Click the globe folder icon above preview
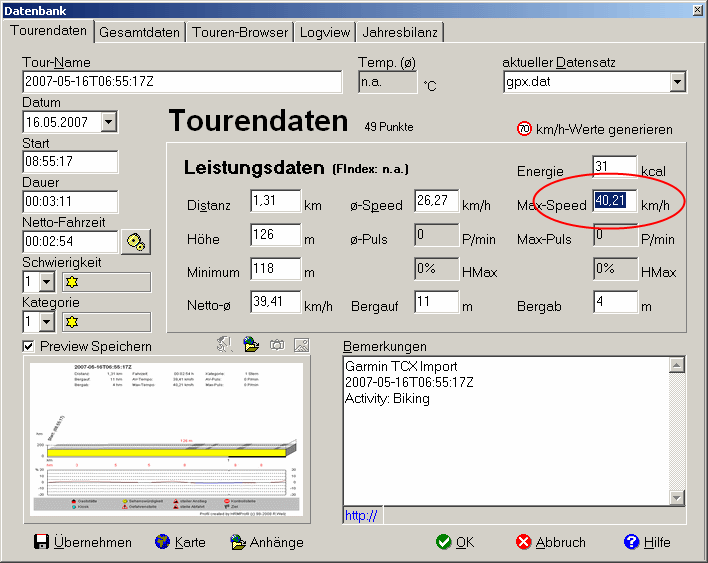This screenshot has height=563, width=708. (250, 345)
